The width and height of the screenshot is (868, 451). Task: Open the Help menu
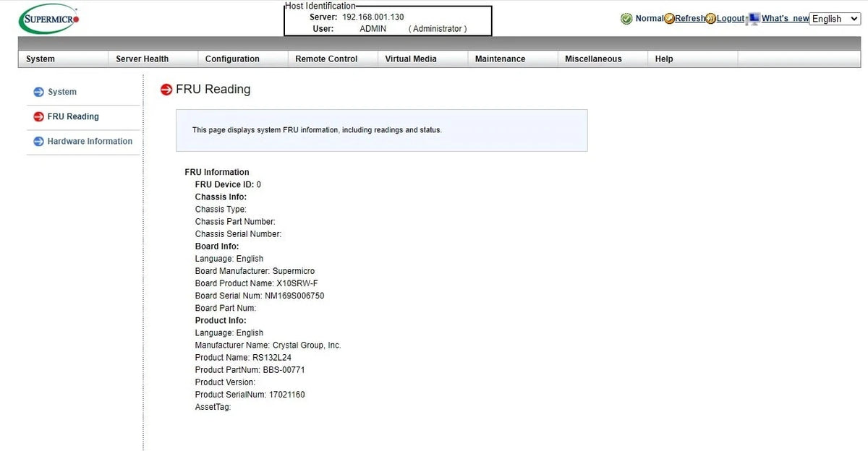tap(664, 59)
